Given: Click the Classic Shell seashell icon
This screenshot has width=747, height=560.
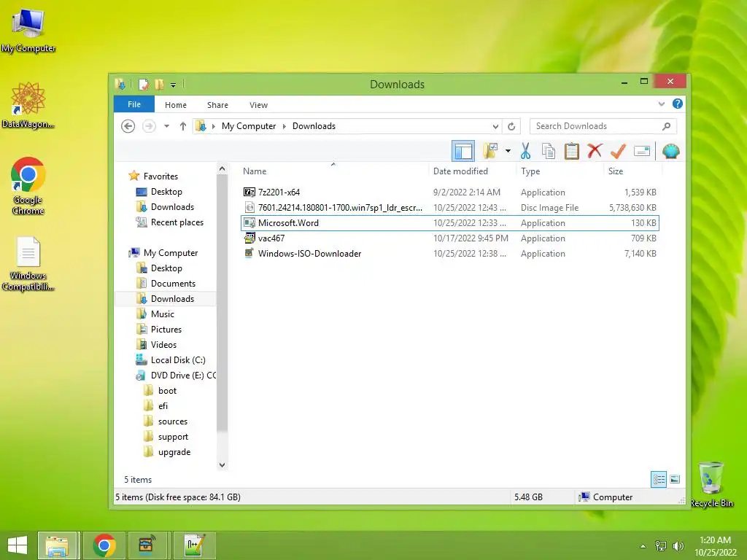Looking at the screenshot, I should (671, 152).
